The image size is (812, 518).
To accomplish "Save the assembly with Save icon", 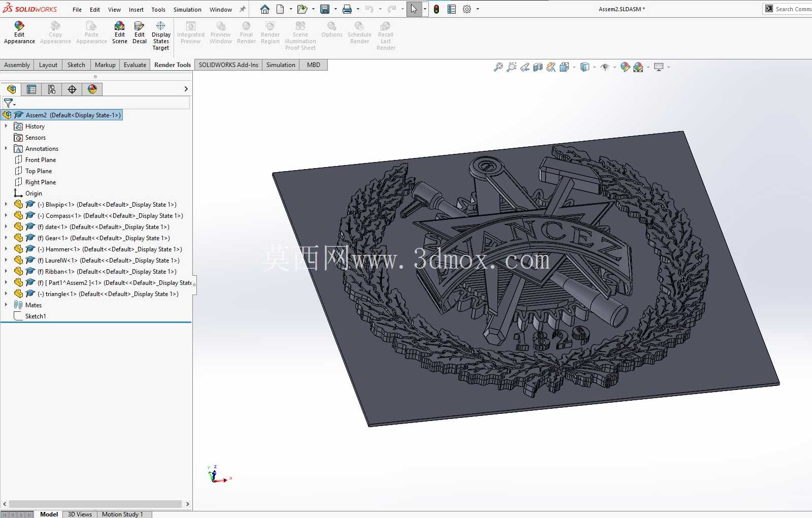I will coord(325,9).
